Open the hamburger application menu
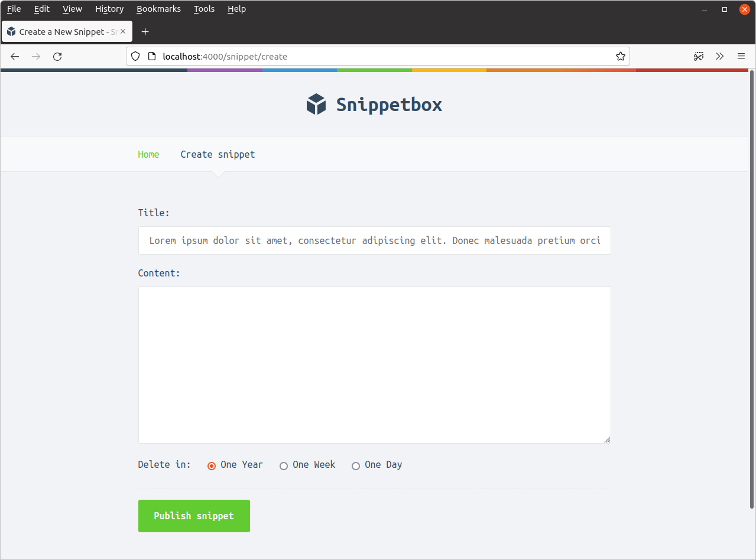Viewport: 756px width, 560px height. (x=741, y=57)
